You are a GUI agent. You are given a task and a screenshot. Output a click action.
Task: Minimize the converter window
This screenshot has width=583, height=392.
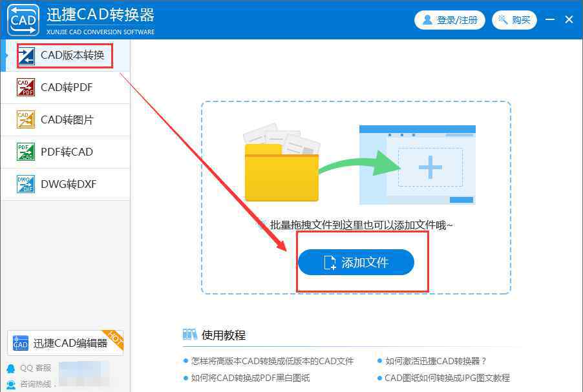tap(550, 19)
